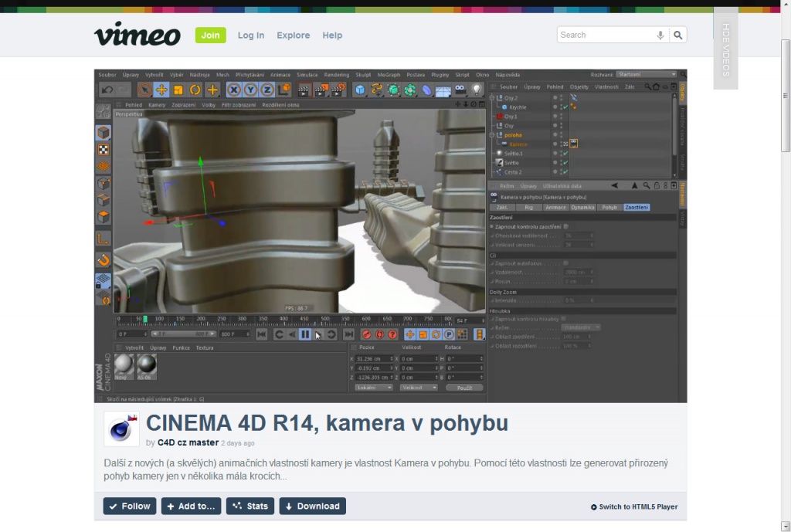Open the C4D cz master author link
This screenshot has width=791, height=532.
[x=188, y=442]
